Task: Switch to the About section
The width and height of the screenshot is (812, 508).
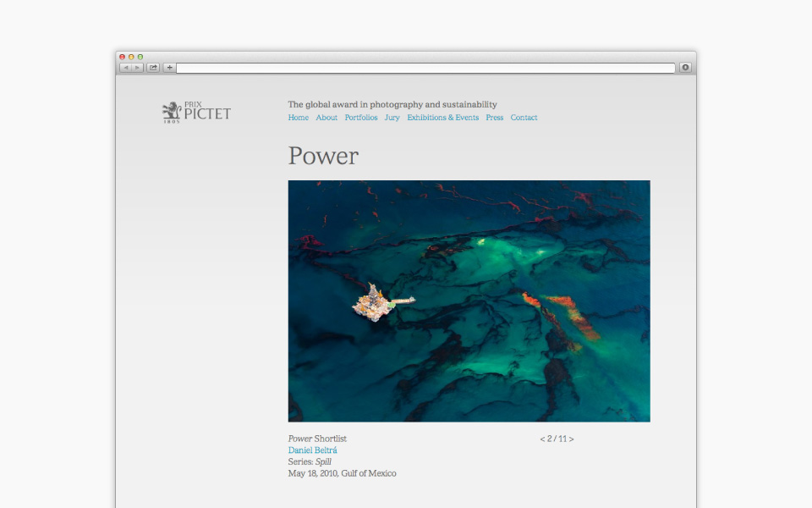Action: click(326, 118)
